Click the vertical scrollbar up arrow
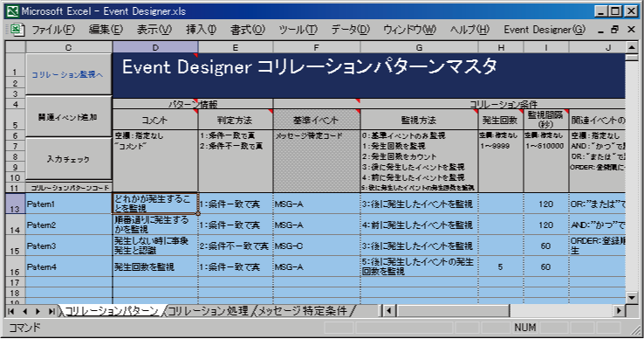644x339 pixels. pyautogui.click(x=632, y=48)
